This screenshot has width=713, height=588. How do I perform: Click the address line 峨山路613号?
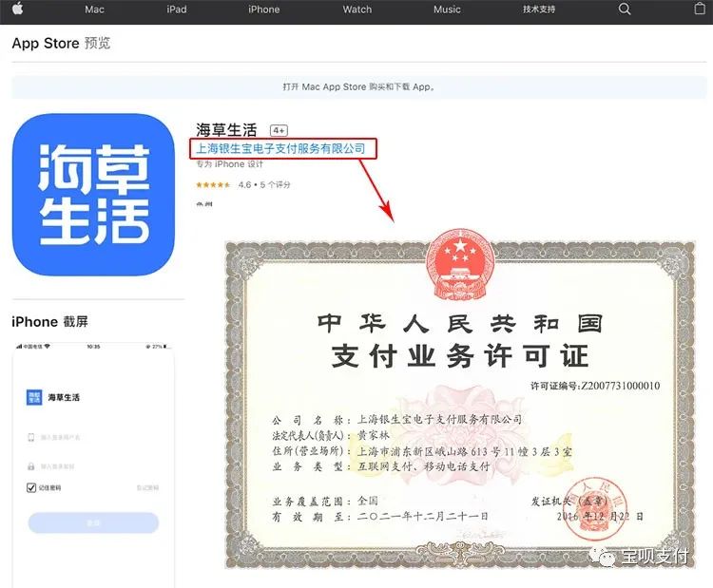[465, 451]
